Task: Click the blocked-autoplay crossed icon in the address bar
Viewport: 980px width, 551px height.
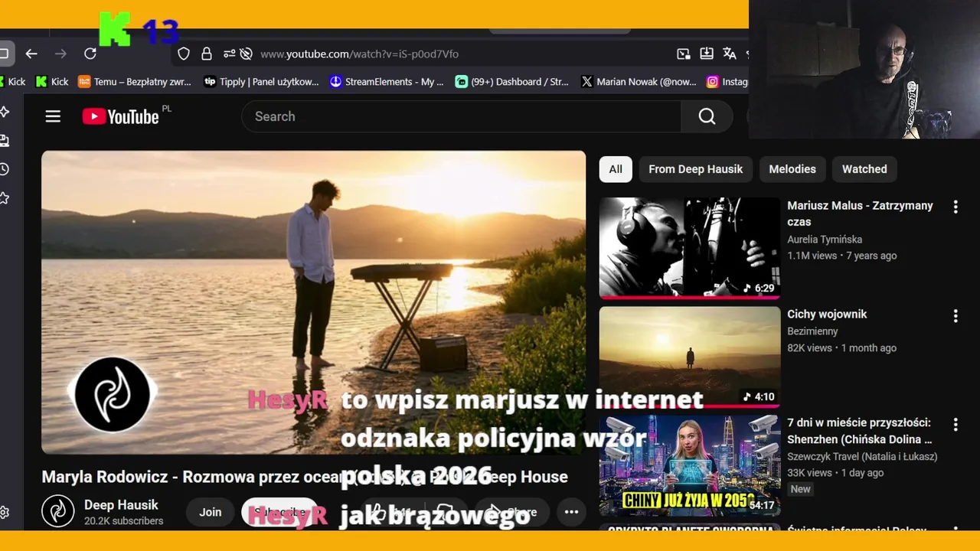Action: click(246, 54)
